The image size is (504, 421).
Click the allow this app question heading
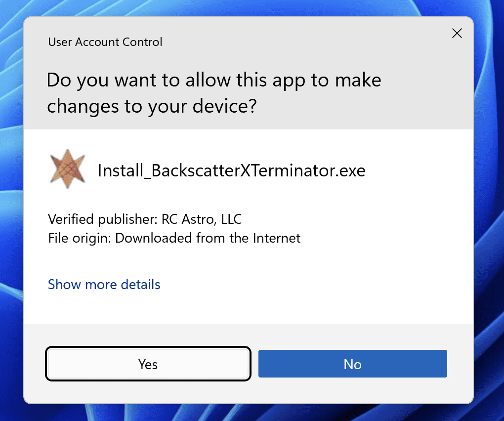(214, 93)
